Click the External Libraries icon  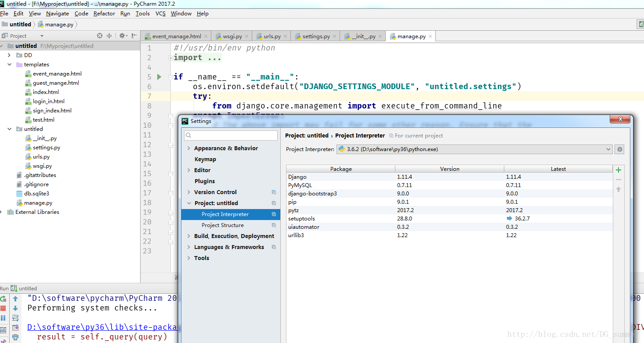pos(11,212)
